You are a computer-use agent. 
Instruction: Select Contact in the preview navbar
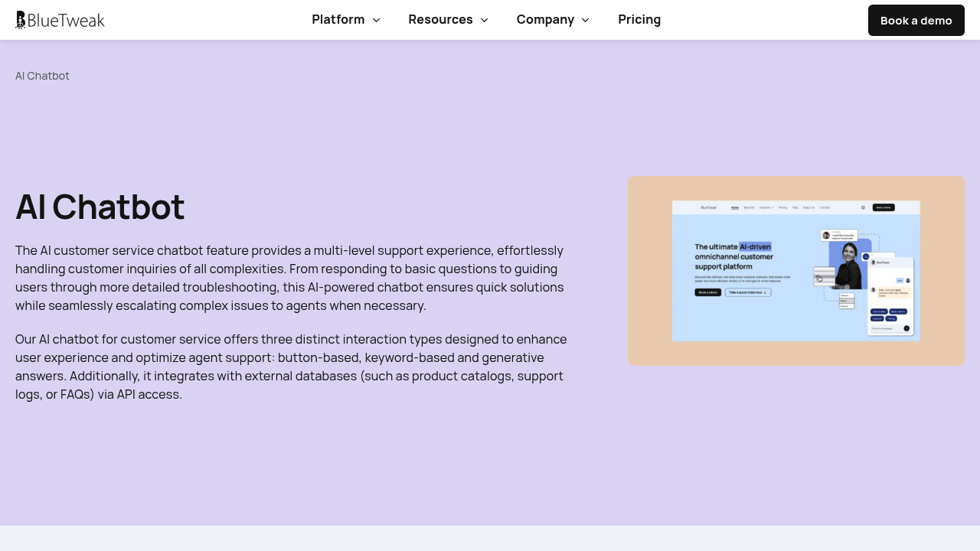(825, 207)
